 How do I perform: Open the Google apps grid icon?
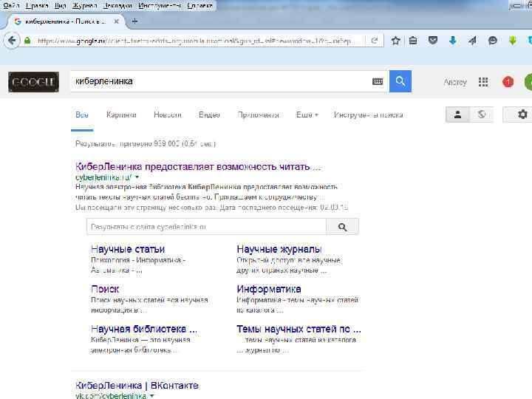coord(483,82)
